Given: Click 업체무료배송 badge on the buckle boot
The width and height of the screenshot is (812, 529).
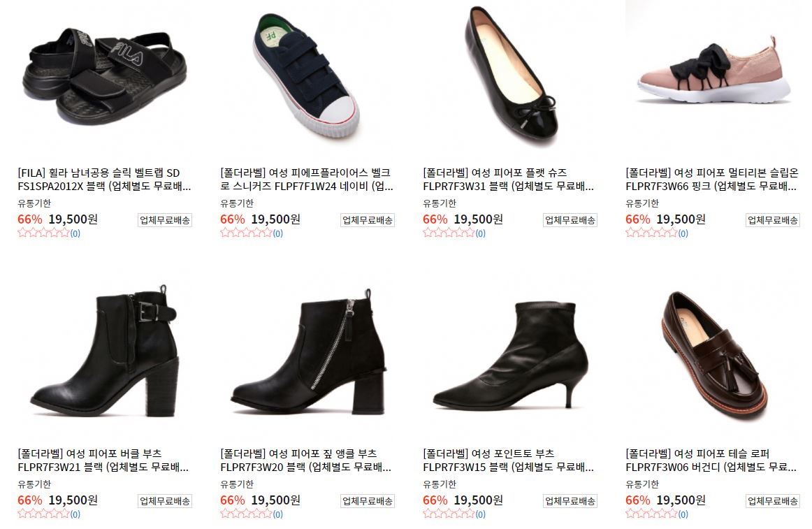Looking at the screenshot, I should [165, 501].
